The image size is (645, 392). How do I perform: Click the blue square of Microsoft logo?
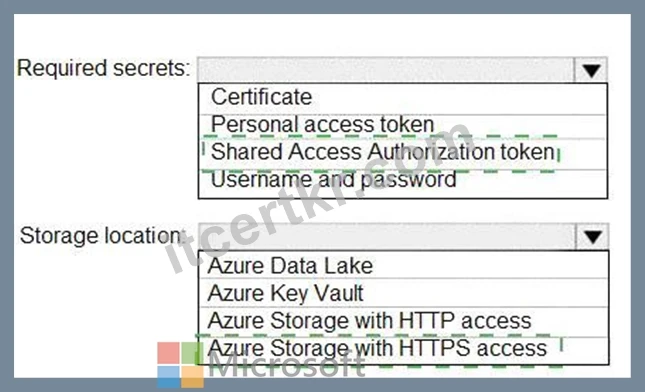[168, 377]
